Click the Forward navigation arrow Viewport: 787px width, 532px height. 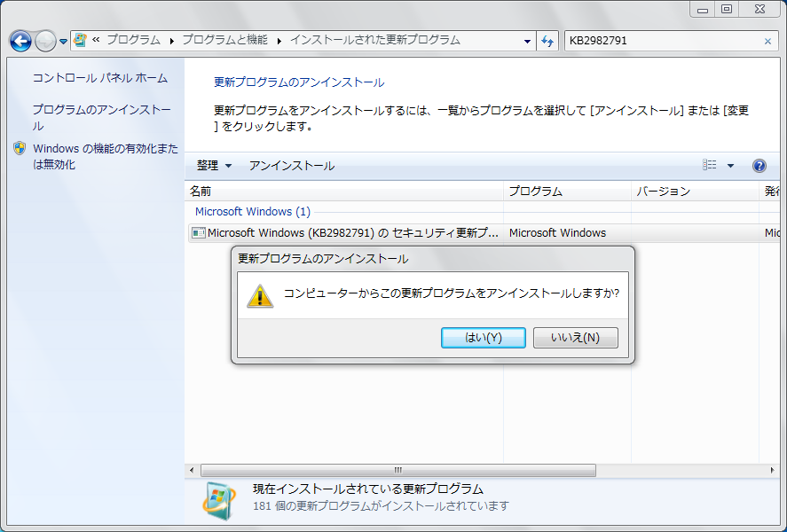coord(45,41)
